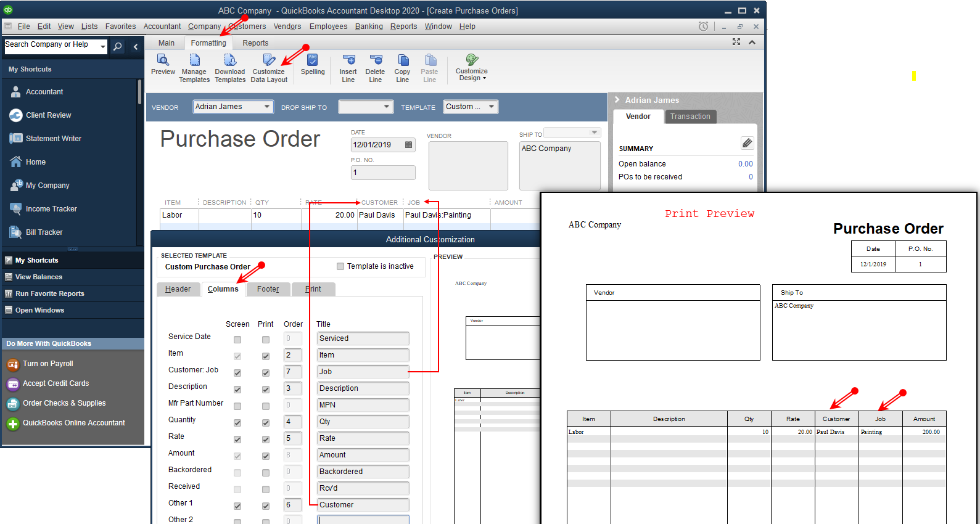980x524 pixels.
Task: Click the View Balances link
Action: [39, 277]
